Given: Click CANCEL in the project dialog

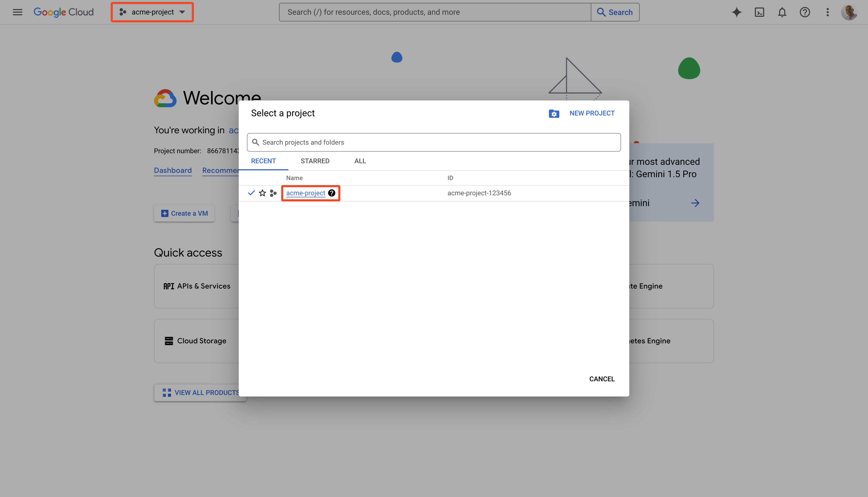Looking at the screenshot, I should [x=602, y=379].
